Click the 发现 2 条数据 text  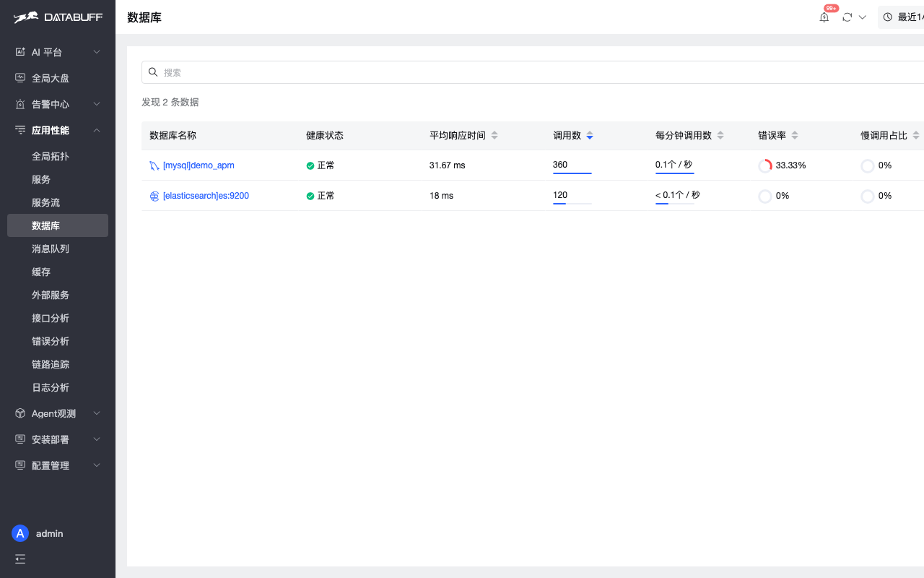tap(170, 103)
